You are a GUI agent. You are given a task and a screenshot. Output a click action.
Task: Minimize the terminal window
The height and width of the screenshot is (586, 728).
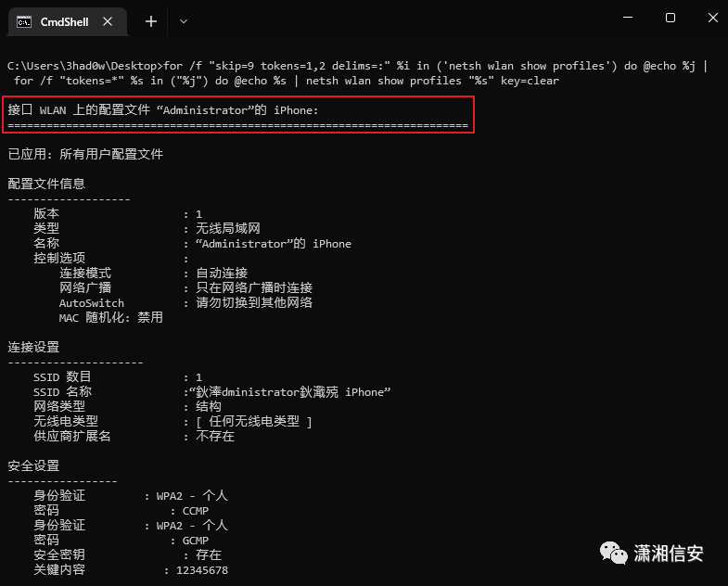(628, 18)
